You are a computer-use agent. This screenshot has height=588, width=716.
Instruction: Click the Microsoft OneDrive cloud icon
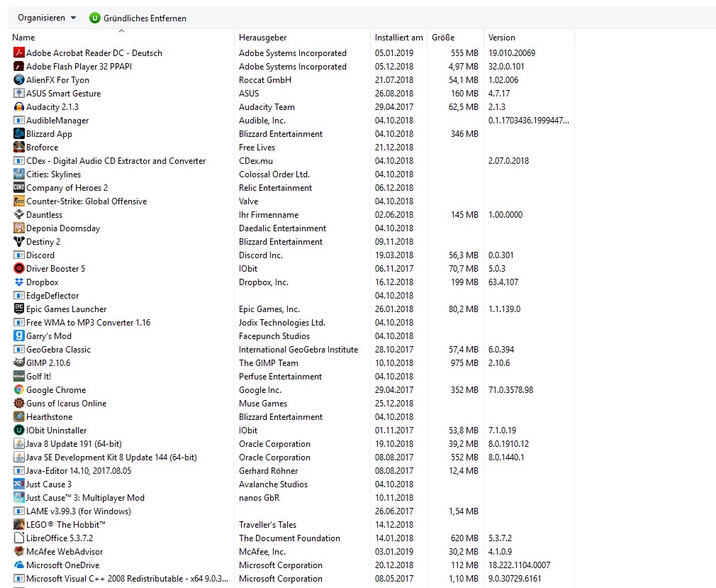click(18, 565)
